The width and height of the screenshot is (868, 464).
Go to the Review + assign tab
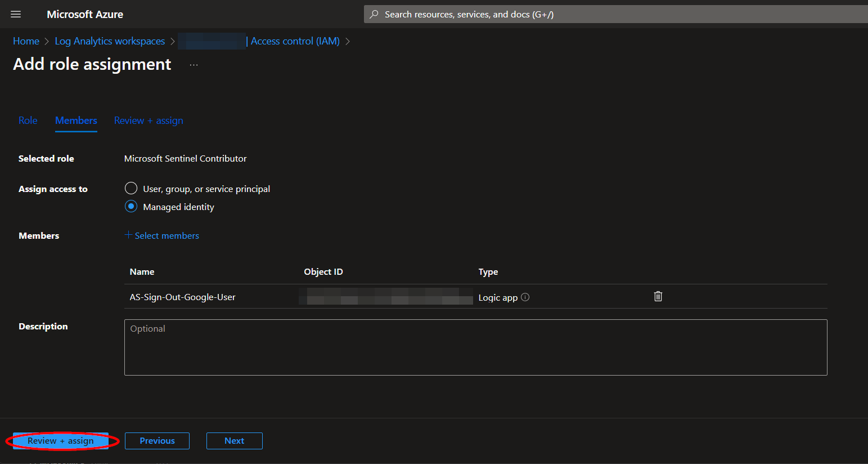click(x=149, y=121)
